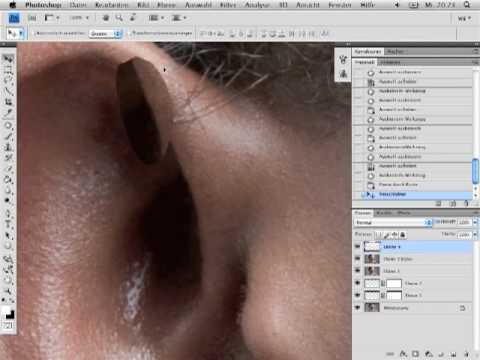Switch to the Aktionen tab

[x=390, y=62]
